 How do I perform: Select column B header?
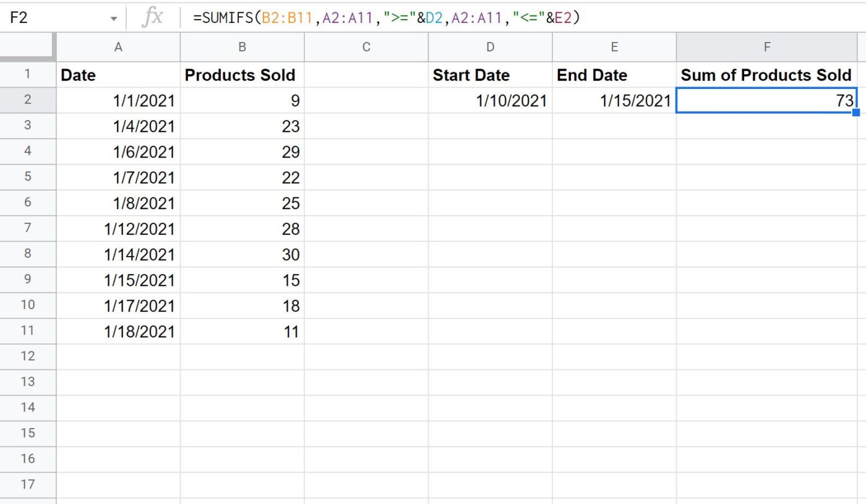click(242, 48)
